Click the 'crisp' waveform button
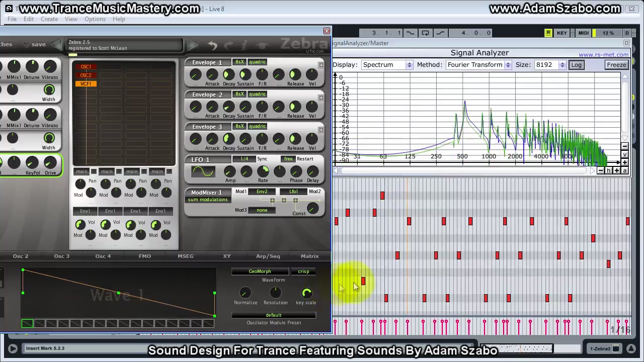The image size is (644, 362). coord(303,271)
